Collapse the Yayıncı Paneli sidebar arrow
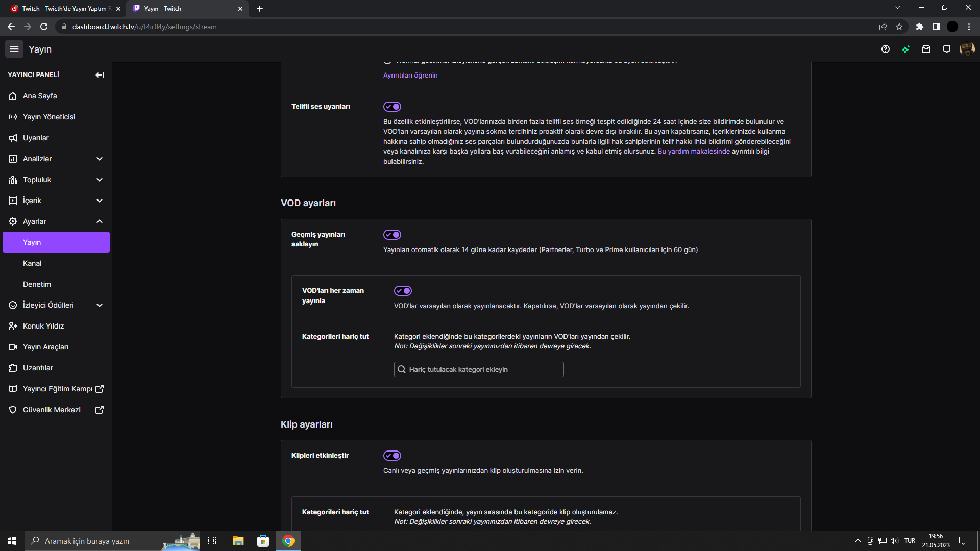Screen dimensions: 980x551 (x=100, y=75)
